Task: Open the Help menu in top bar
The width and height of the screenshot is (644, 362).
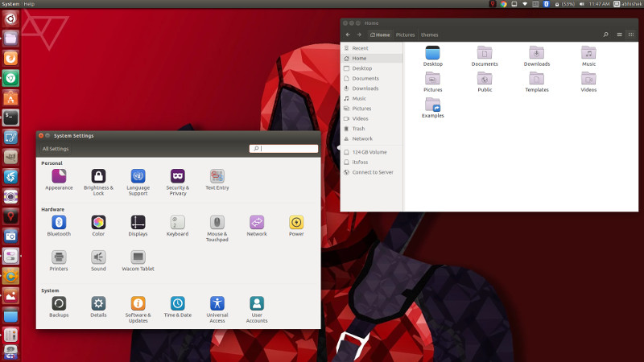Action: pyautogui.click(x=29, y=4)
